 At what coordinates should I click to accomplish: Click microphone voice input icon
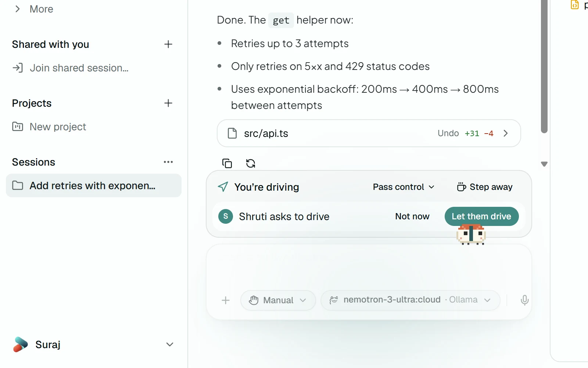tap(525, 300)
